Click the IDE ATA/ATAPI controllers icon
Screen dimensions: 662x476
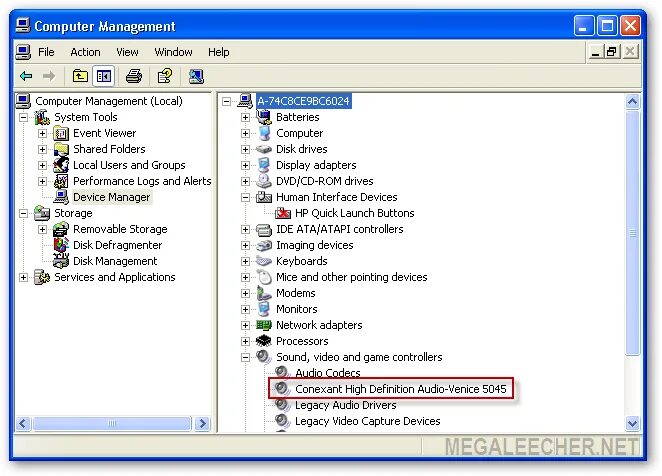264,229
